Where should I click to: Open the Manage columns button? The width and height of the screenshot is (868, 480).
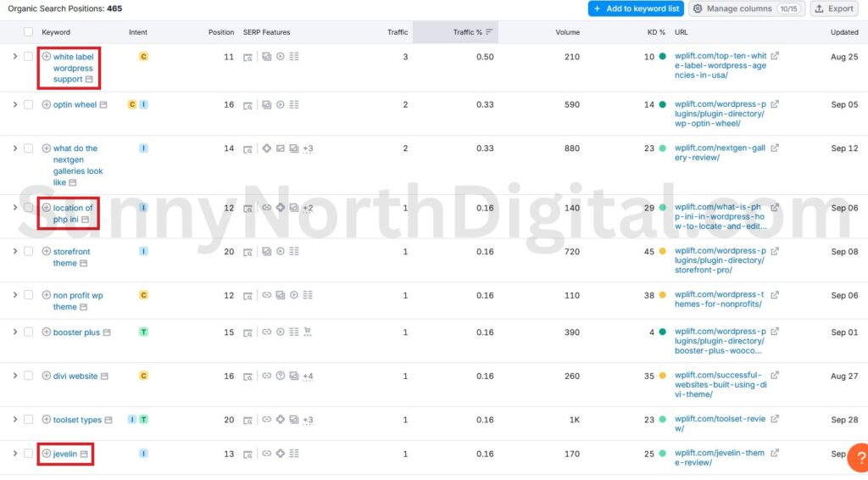coord(746,8)
